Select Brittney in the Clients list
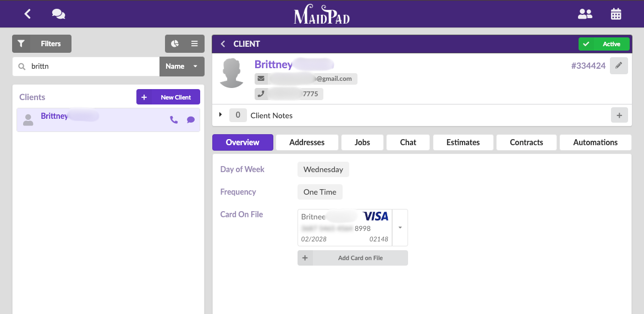 (x=108, y=120)
